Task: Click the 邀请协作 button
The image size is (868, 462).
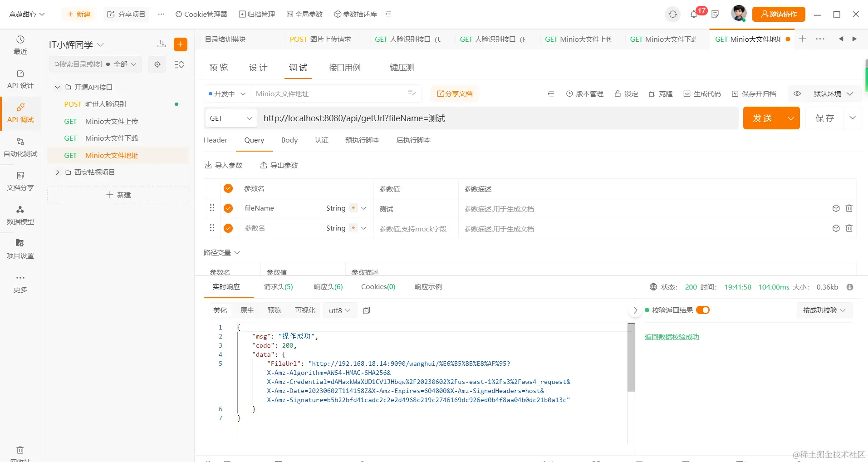Action: point(779,14)
